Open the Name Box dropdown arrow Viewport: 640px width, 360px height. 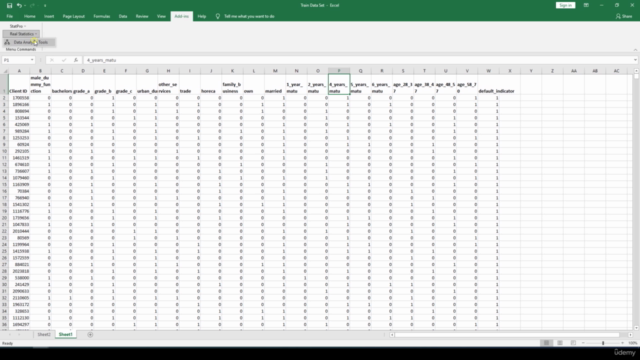pos(32,60)
